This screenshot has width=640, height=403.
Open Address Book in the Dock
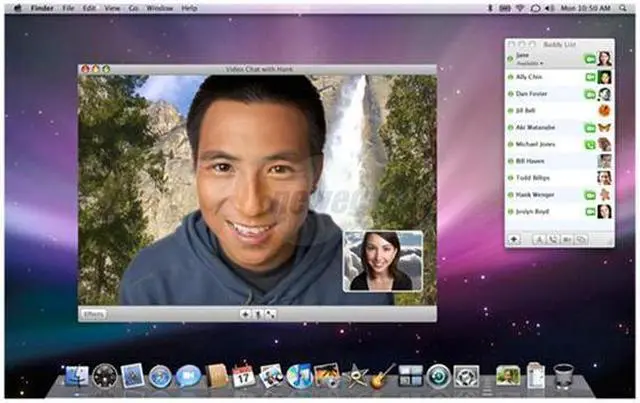(x=216, y=375)
